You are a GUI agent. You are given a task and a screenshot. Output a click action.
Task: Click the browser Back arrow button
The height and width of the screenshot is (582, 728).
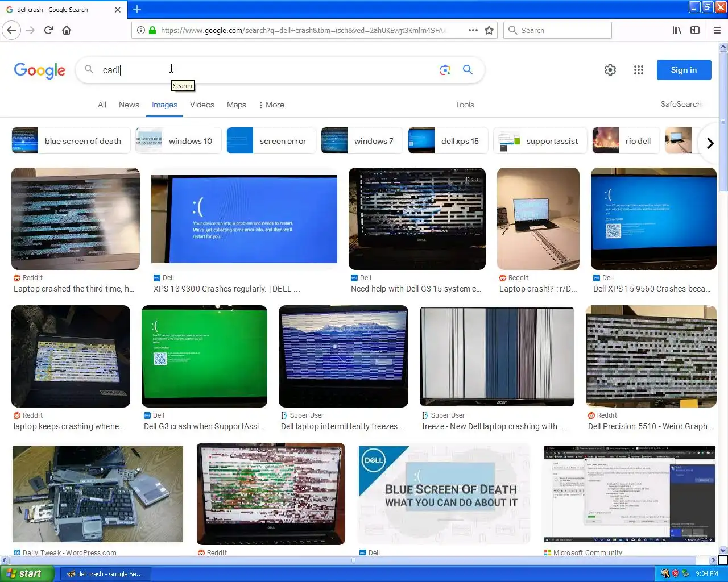click(11, 30)
